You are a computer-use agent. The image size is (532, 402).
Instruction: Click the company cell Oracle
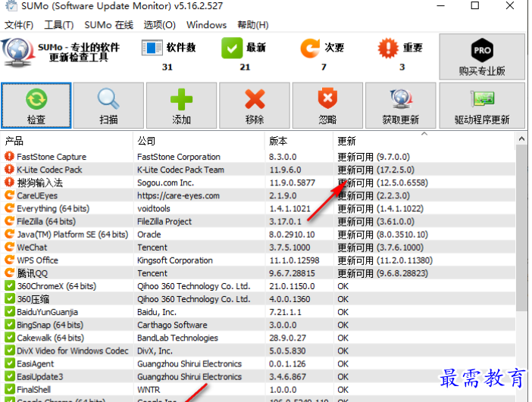[x=149, y=234]
